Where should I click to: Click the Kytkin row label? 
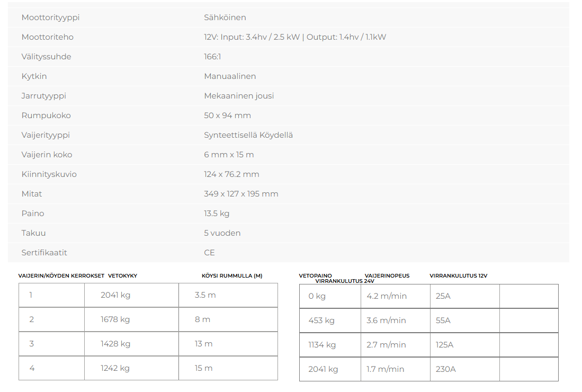click(x=34, y=76)
